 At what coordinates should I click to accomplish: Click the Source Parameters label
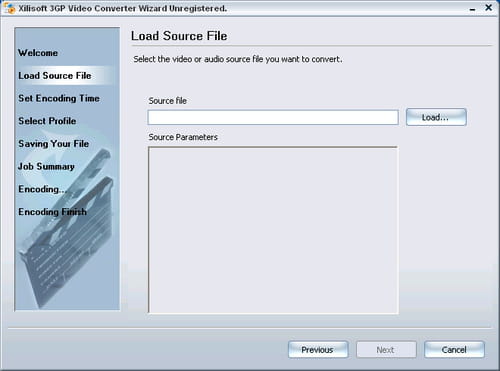click(x=183, y=137)
